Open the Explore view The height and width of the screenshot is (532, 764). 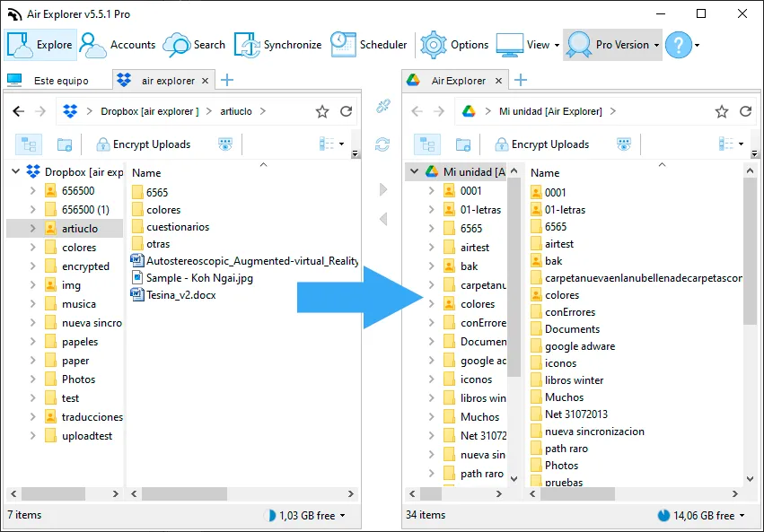pos(40,45)
